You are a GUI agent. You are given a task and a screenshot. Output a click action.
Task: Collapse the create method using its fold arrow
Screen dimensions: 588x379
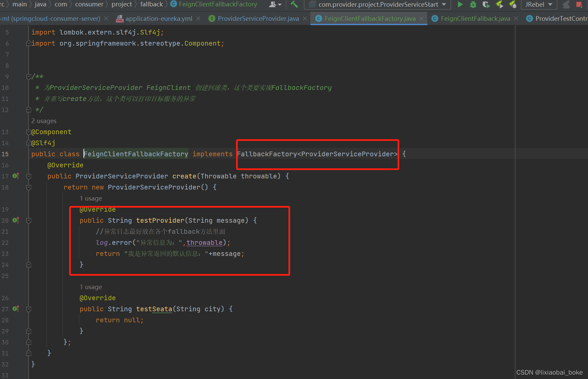[x=29, y=176]
